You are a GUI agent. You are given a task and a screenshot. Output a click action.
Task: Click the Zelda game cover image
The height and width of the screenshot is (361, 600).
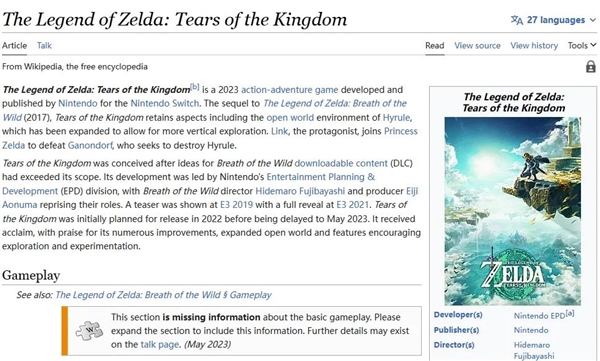click(512, 211)
